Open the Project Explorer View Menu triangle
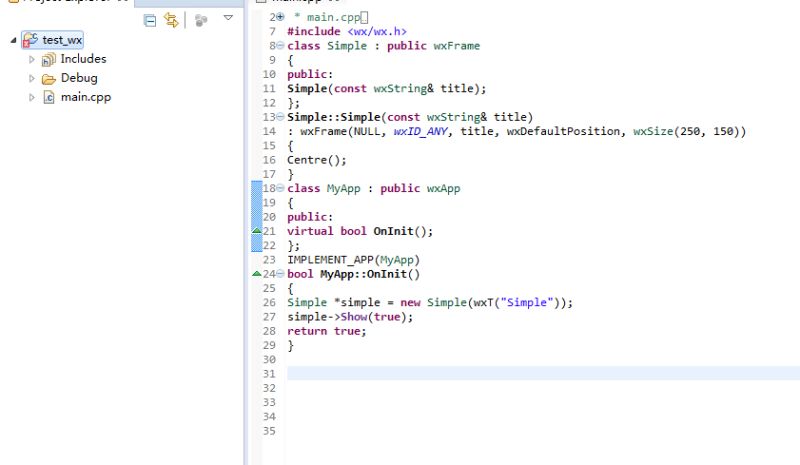The image size is (800, 465). (x=228, y=18)
